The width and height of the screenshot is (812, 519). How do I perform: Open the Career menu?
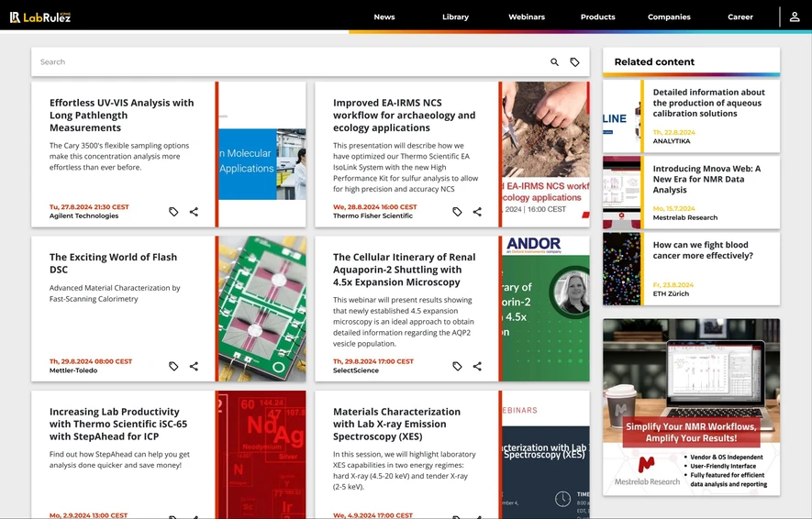coord(740,17)
